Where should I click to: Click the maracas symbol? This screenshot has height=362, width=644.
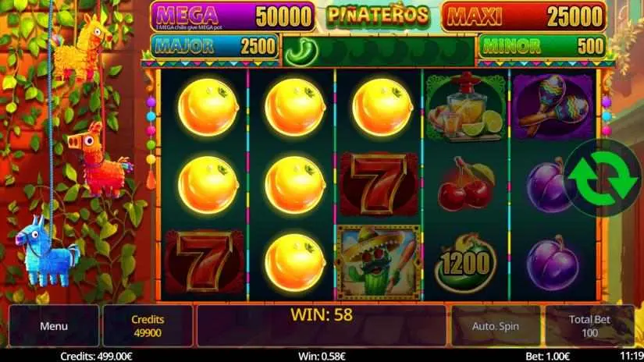click(x=553, y=106)
